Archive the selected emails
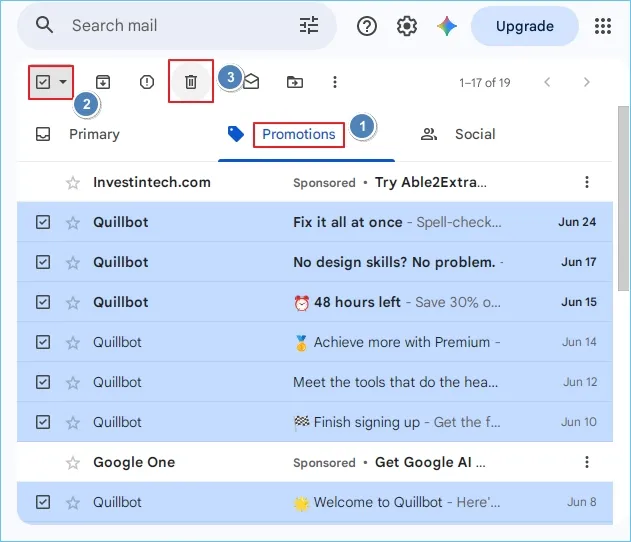The width and height of the screenshot is (631, 542). (x=103, y=82)
